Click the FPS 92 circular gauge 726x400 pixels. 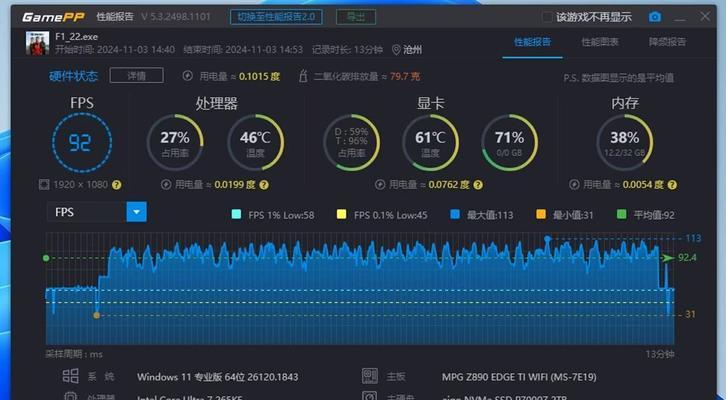[81, 143]
